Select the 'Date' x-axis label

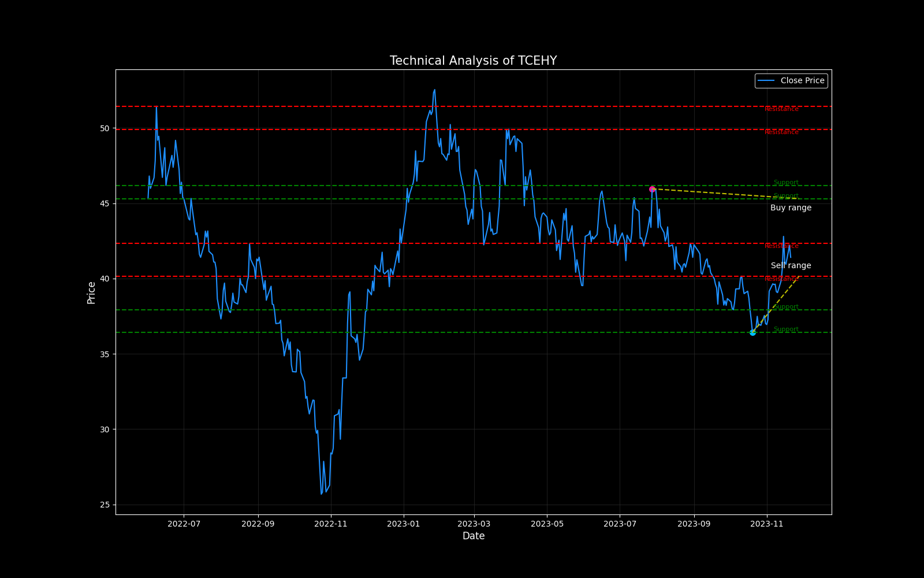pos(474,536)
